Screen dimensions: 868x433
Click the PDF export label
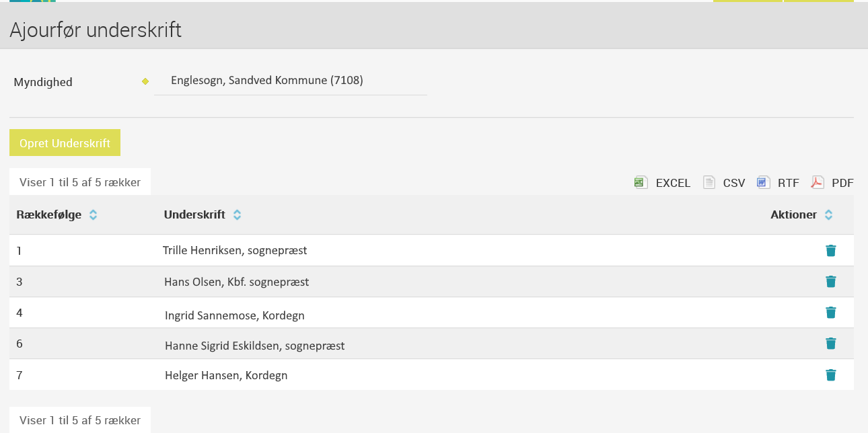(x=842, y=183)
